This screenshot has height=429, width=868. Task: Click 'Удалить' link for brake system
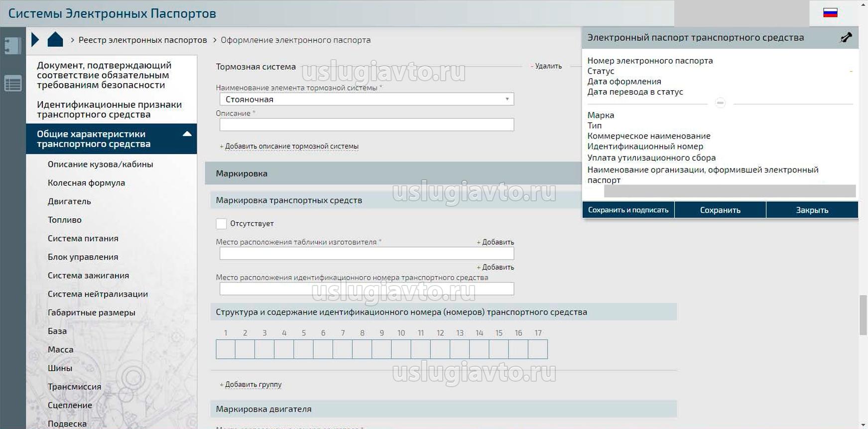coord(548,66)
